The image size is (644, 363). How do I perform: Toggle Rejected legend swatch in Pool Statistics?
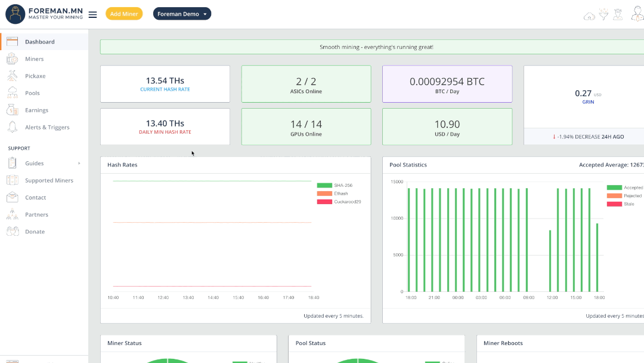614,196
